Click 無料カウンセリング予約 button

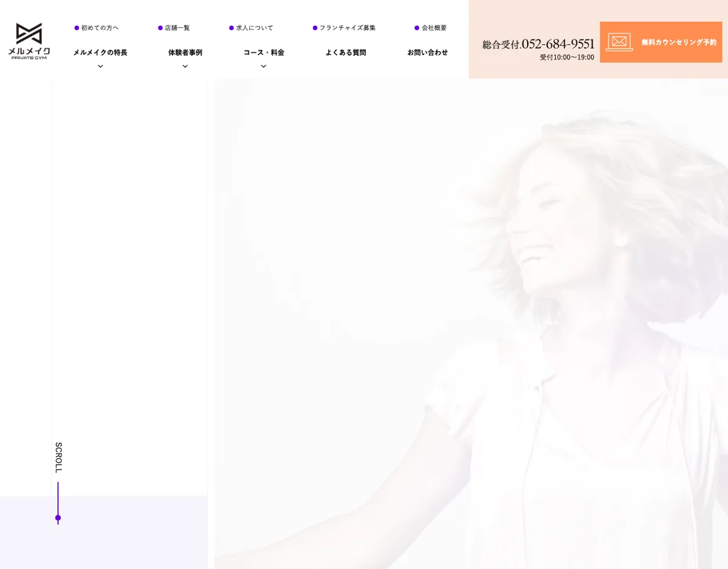click(x=661, y=42)
